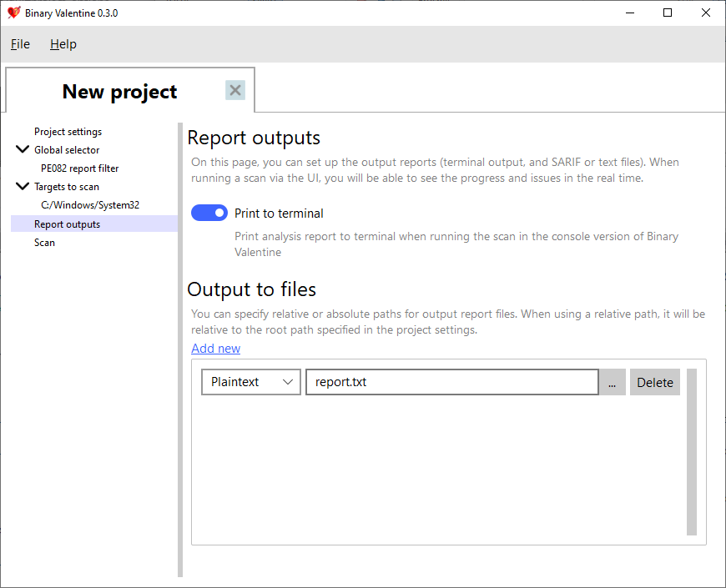Click the Print to terminal label
726x588 pixels.
click(279, 214)
